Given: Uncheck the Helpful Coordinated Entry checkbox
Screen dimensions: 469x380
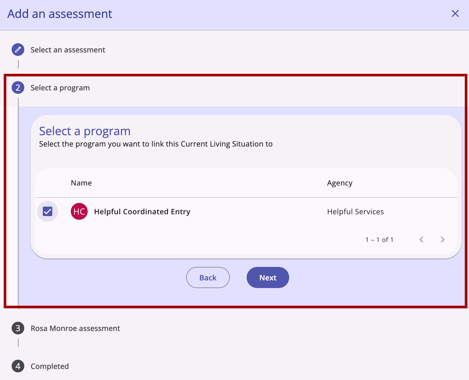Looking at the screenshot, I should pos(47,211).
